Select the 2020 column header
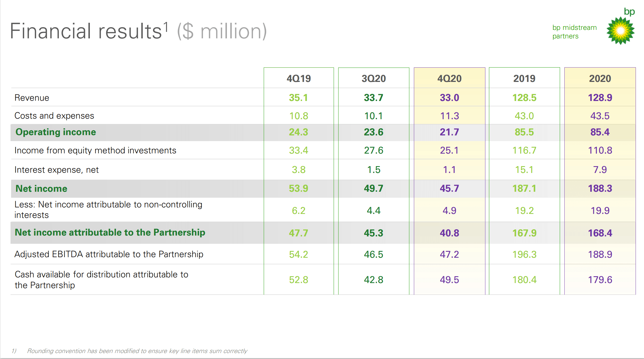The image size is (644, 359). point(600,79)
